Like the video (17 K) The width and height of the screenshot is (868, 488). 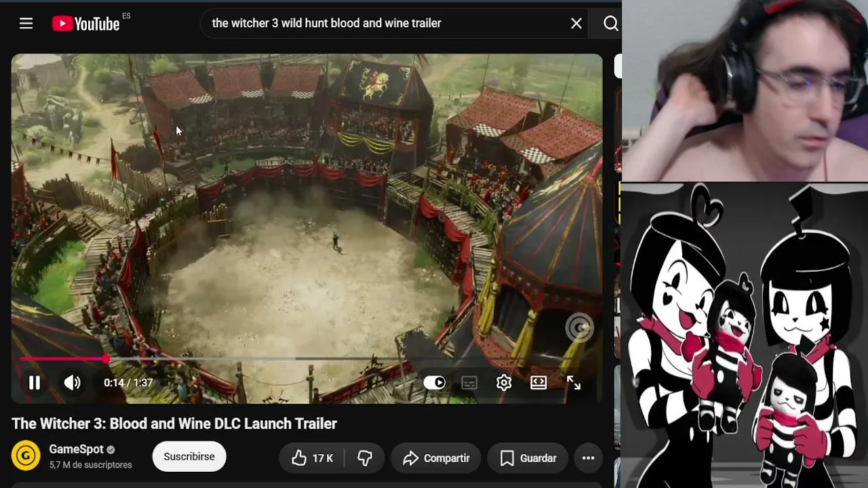click(x=312, y=458)
